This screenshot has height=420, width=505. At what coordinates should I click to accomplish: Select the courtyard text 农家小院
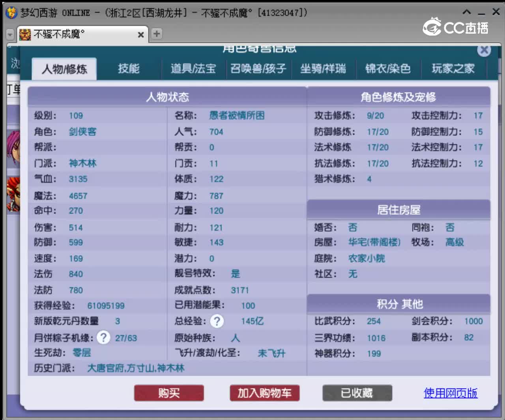coord(367,259)
